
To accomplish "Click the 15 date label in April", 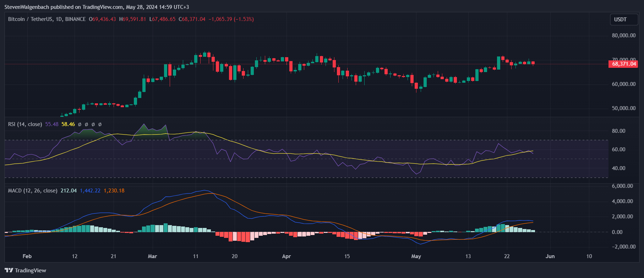I will click(347, 256).
